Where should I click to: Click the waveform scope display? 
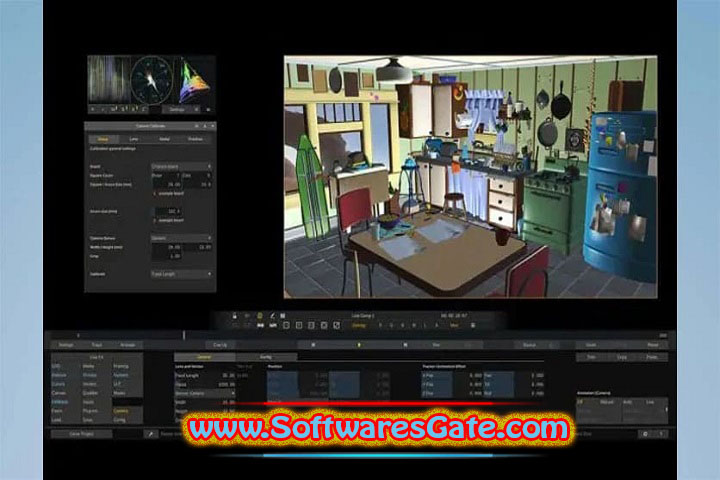(x=109, y=79)
